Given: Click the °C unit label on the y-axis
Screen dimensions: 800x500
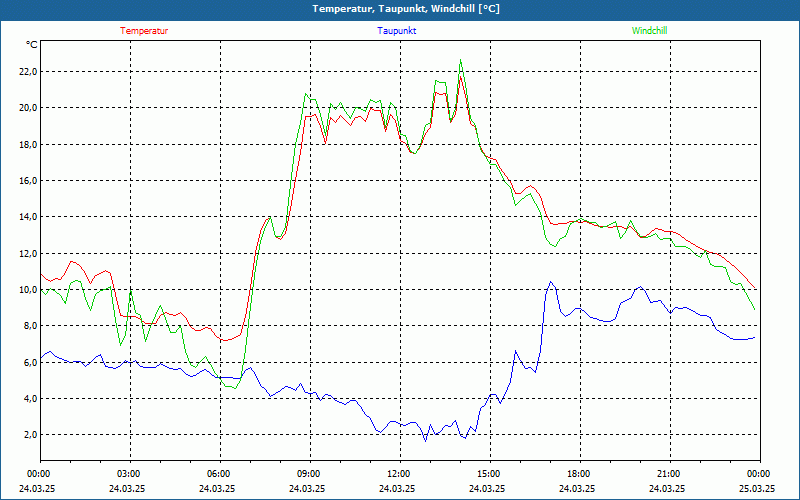Looking at the screenshot, I should (x=32, y=45).
